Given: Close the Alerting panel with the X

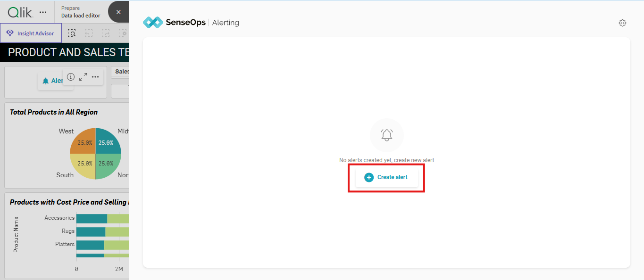Looking at the screenshot, I should [x=118, y=12].
